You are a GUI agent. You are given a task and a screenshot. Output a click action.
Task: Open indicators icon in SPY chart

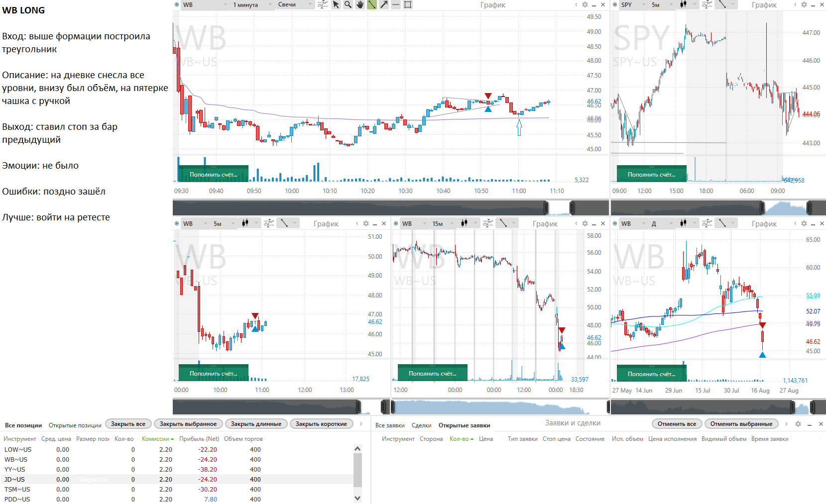[x=707, y=4]
